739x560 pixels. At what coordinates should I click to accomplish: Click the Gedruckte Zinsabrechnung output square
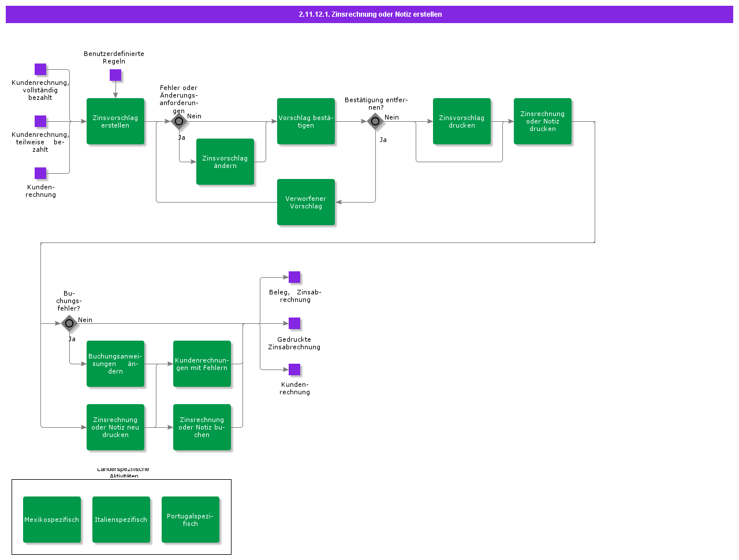[294, 323]
